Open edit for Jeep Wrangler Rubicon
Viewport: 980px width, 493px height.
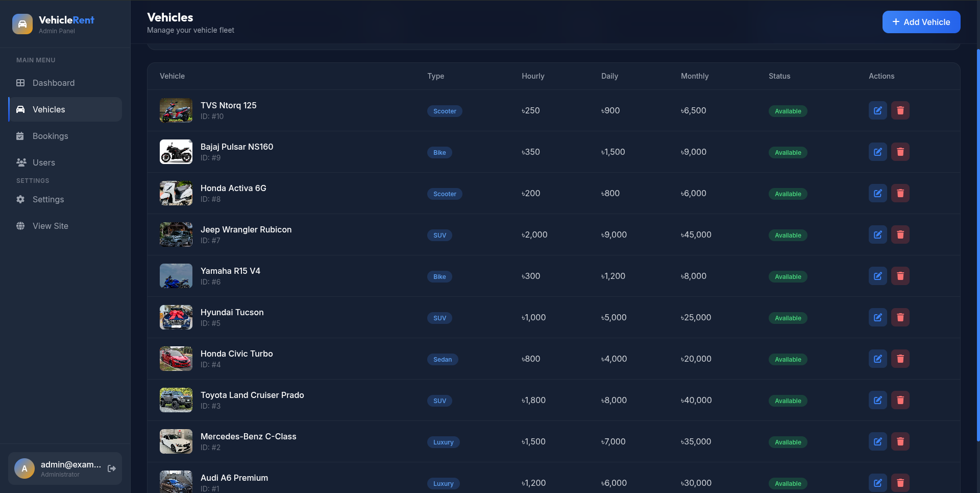coord(877,234)
